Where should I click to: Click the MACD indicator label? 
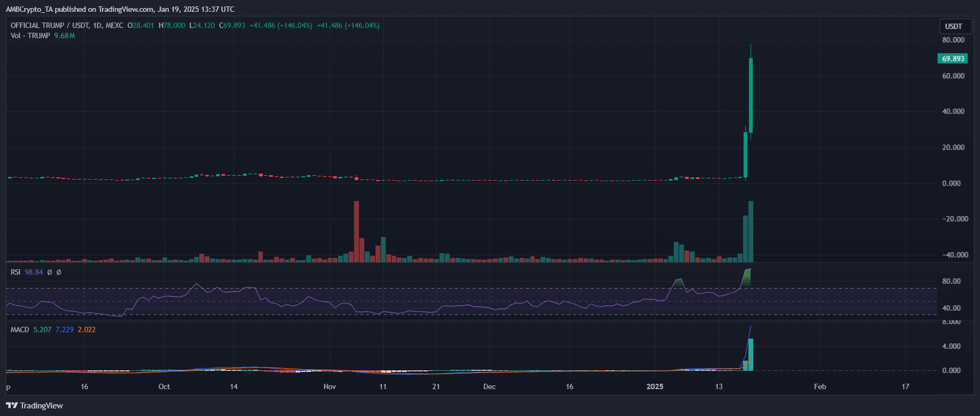coord(20,329)
